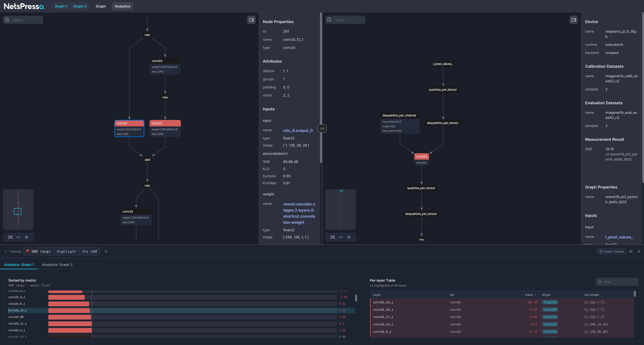This screenshot has height=345, width=644.
Task: Select the add node in left graph
Action: (x=147, y=160)
